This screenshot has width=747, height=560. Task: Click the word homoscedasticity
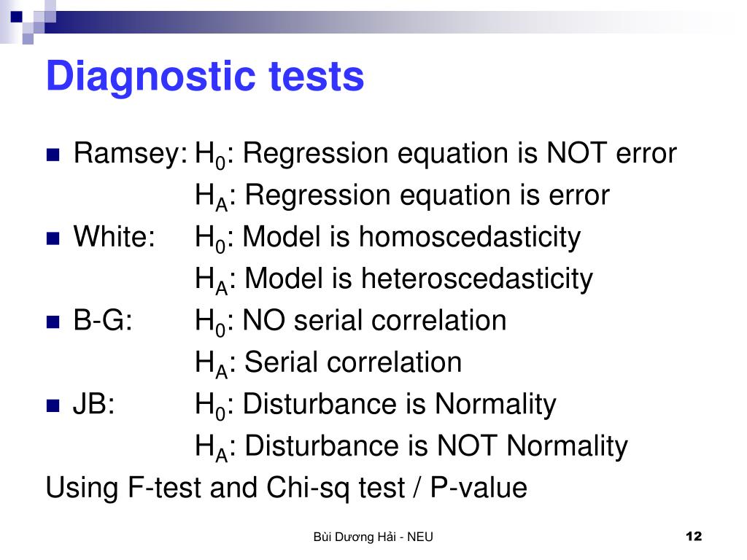coord(470,238)
